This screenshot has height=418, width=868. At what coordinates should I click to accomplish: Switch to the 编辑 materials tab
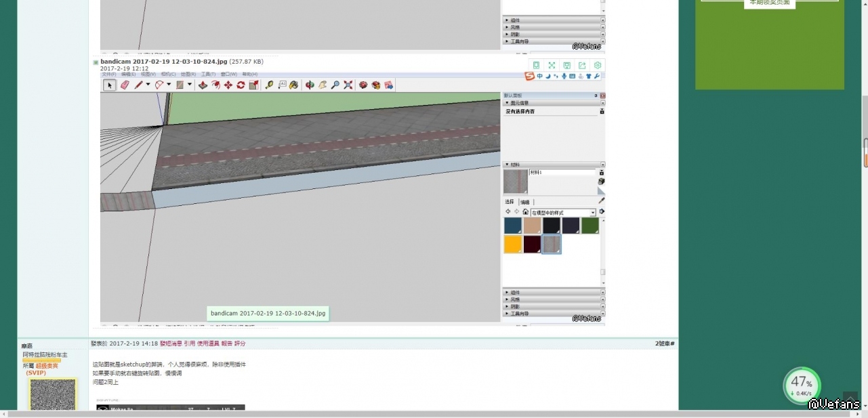tap(525, 202)
